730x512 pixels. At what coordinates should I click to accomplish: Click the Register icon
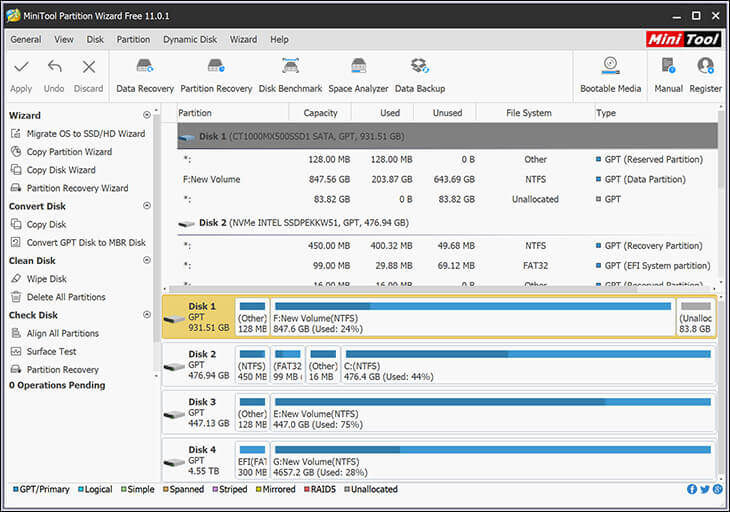pyautogui.click(x=705, y=66)
